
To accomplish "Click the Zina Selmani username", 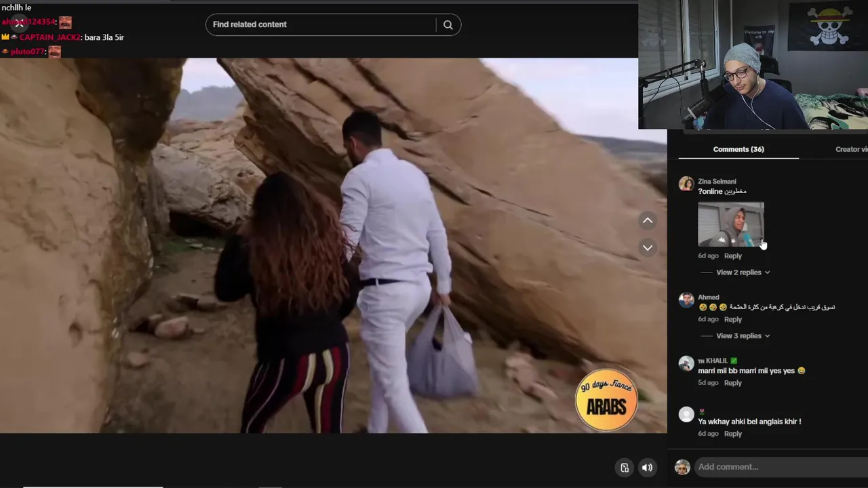I will (x=717, y=182).
